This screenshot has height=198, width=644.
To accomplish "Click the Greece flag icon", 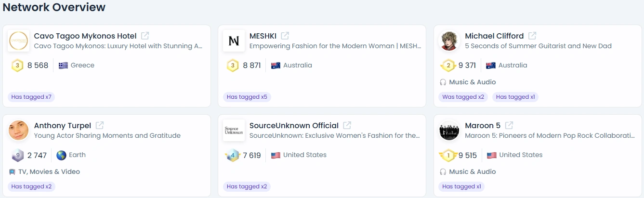I will (63, 66).
